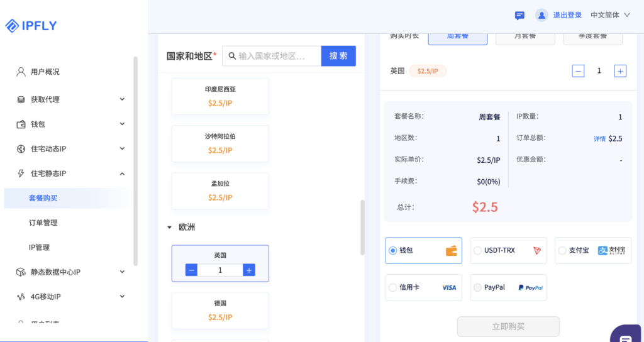Select the 周套餐 duration tab
Viewport: 644px width, 342px height.
click(x=458, y=36)
